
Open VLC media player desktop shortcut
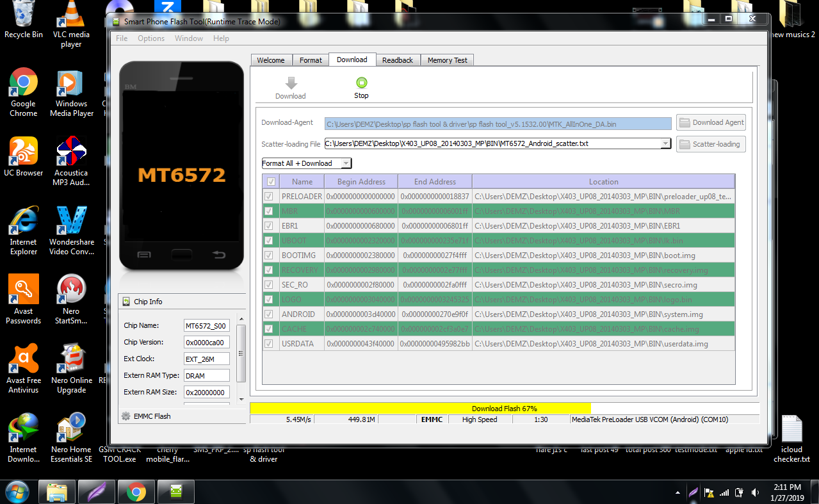(x=71, y=25)
